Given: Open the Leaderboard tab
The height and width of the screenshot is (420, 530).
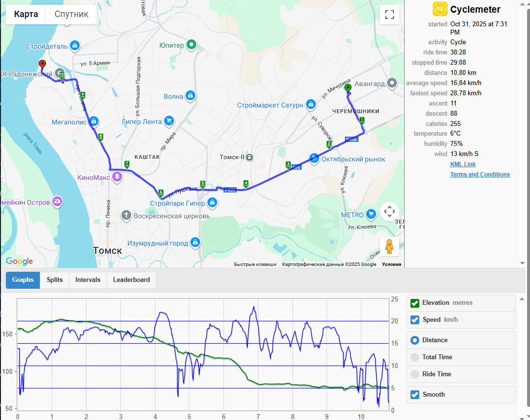Looking at the screenshot, I should pyautogui.click(x=131, y=280).
